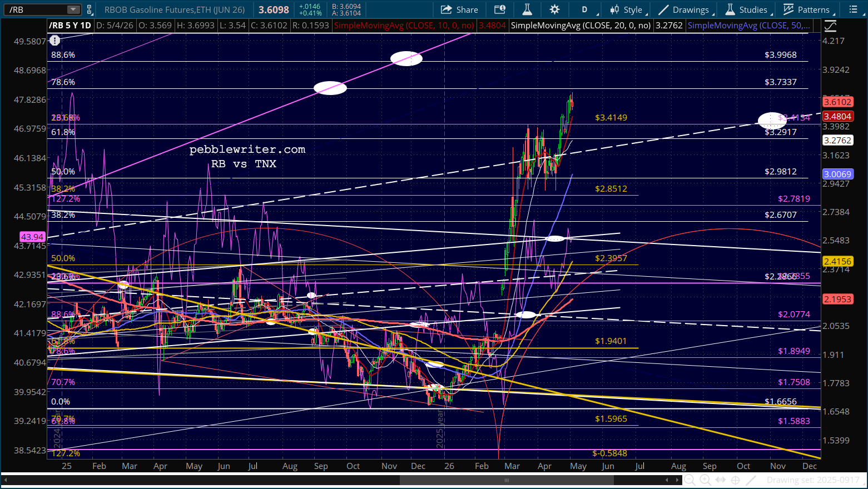Click the zoom in magnifier icon
868x489 pixels.
point(704,480)
